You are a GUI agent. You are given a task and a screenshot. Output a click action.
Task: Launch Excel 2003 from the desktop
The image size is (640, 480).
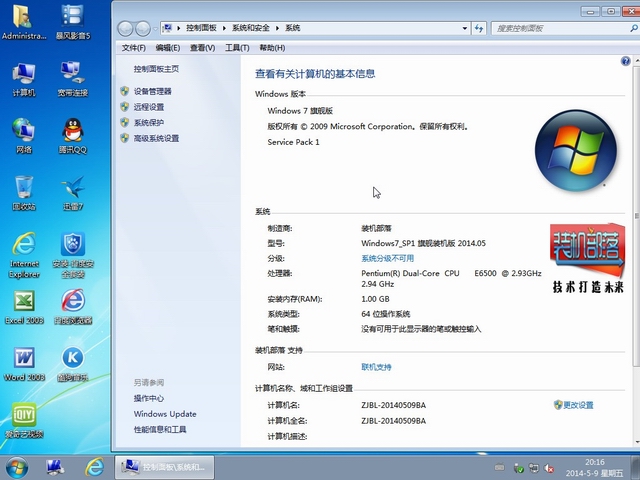(24, 307)
